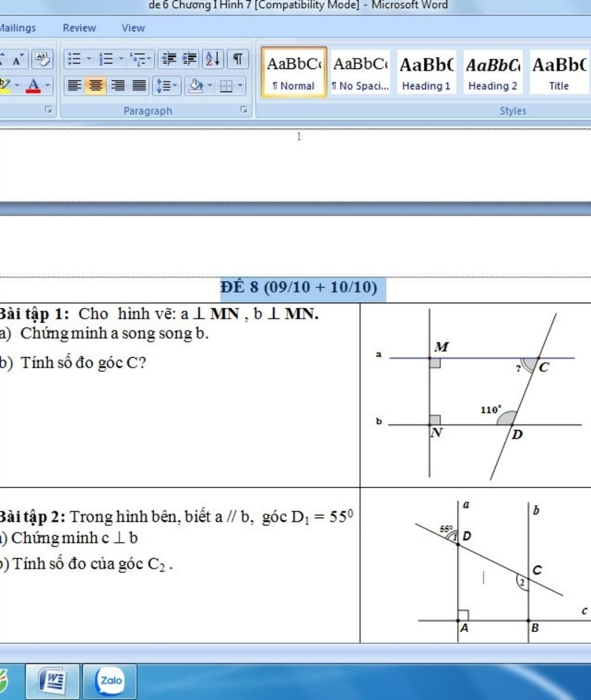Open the Borders dropdown arrow
The image size is (591, 700).
click(240, 85)
